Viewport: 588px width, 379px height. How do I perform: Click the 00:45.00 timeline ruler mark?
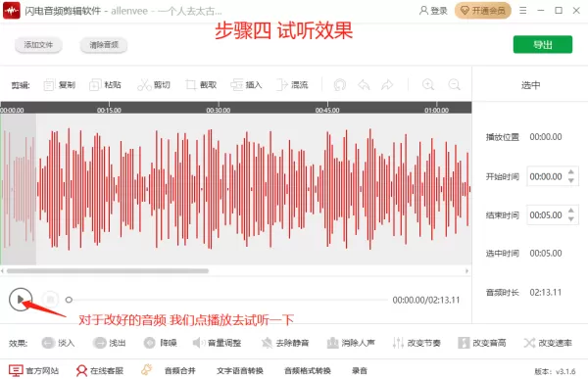coord(327,111)
